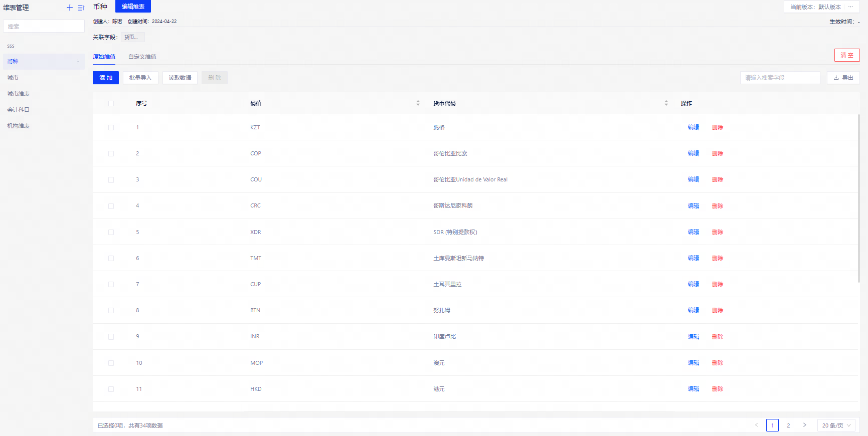
Task: Sort the 货币代码 column using its sort arrows
Action: coord(666,103)
